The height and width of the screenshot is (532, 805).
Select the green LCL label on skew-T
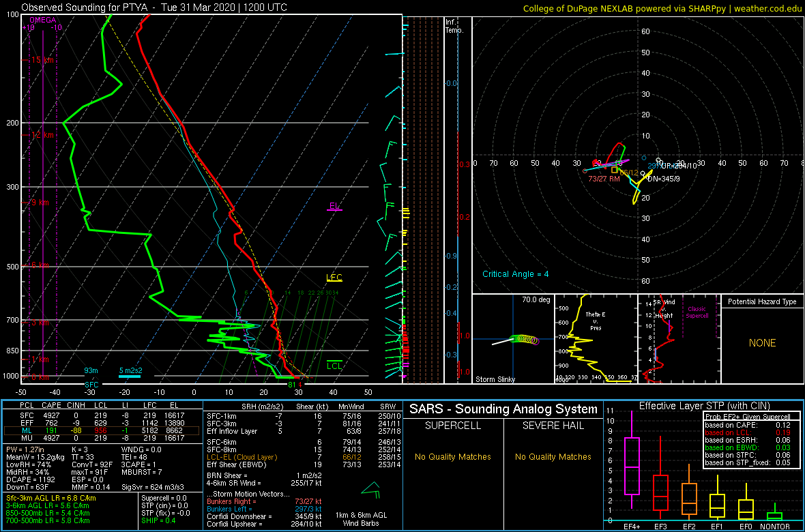335,366
